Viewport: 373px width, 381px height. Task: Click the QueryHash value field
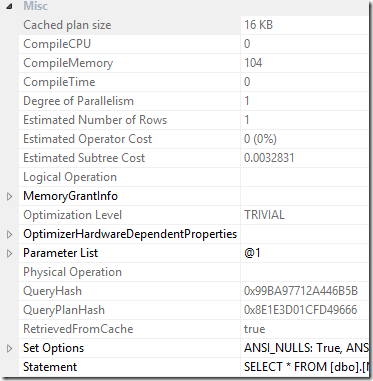[304, 291]
